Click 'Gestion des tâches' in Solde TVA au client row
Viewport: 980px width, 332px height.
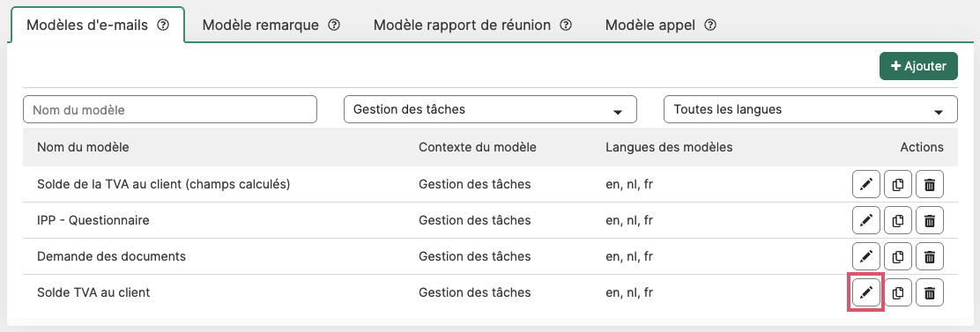[474, 292]
